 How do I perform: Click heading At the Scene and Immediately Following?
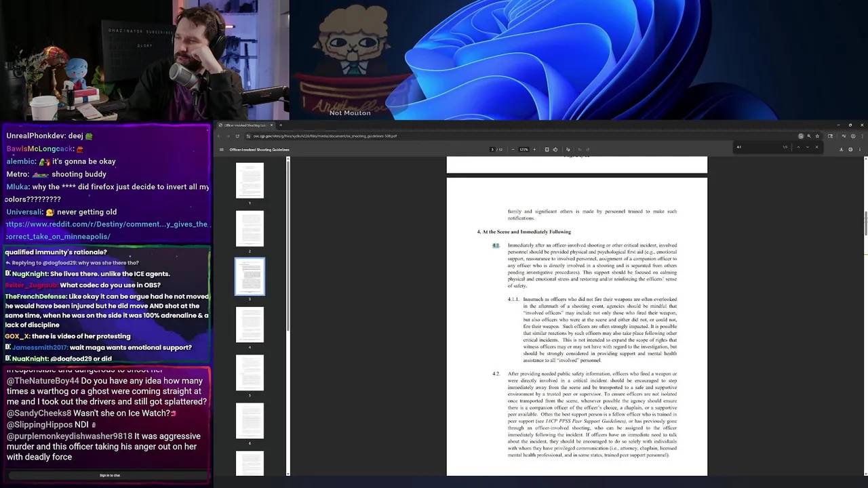(x=526, y=232)
